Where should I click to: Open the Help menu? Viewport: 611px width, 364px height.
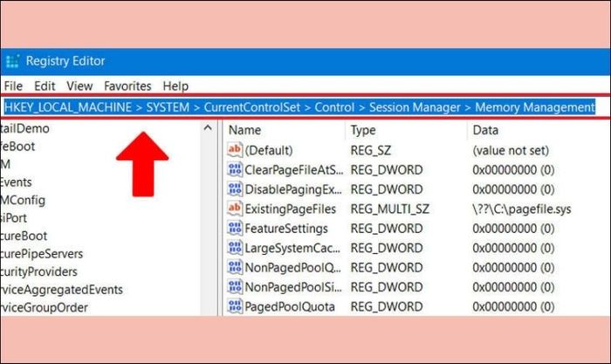click(175, 86)
